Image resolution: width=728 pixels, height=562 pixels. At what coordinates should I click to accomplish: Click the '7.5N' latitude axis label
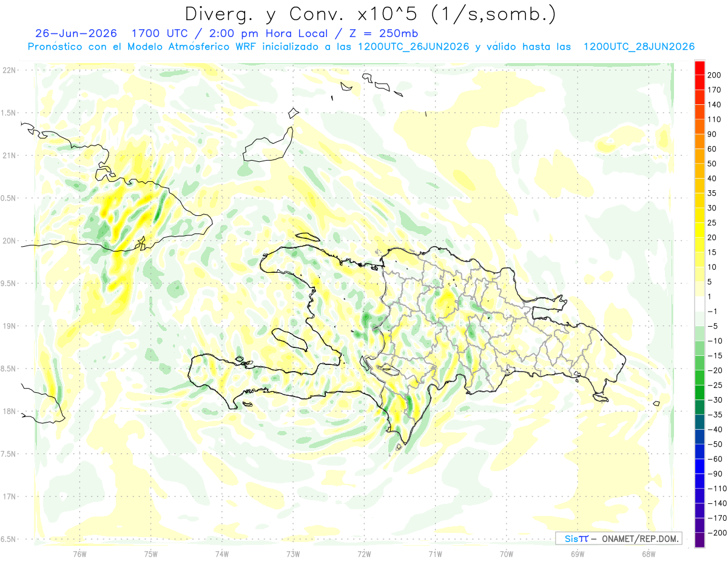(x=8, y=454)
